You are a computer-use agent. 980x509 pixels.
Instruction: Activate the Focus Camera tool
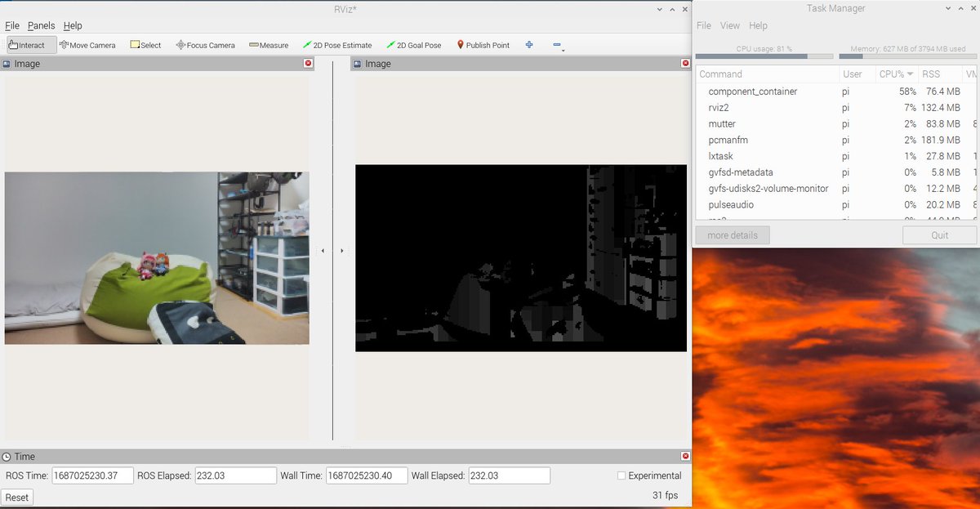coord(206,45)
